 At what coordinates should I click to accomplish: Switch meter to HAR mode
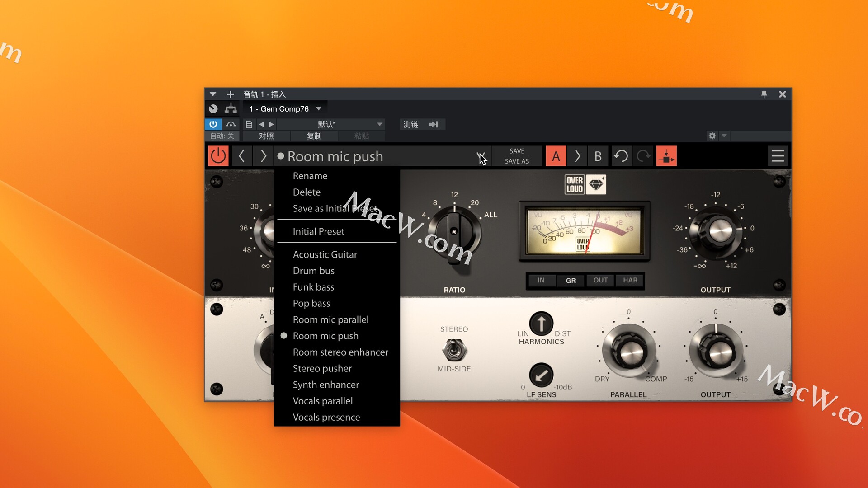click(x=630, y=281)
